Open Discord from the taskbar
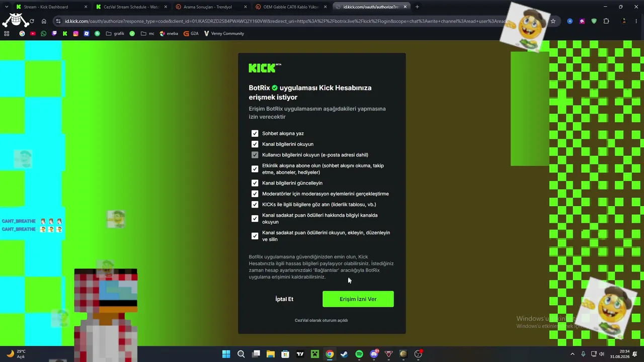Screen dimensions: 644x362 [x=374, y=354]
